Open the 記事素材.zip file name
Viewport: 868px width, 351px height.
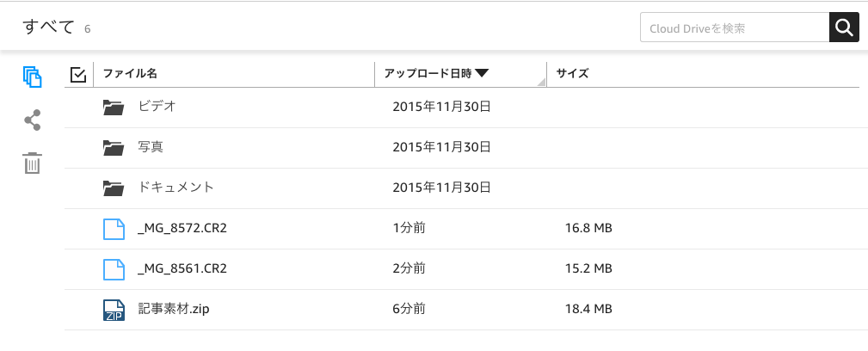[173, 310]
